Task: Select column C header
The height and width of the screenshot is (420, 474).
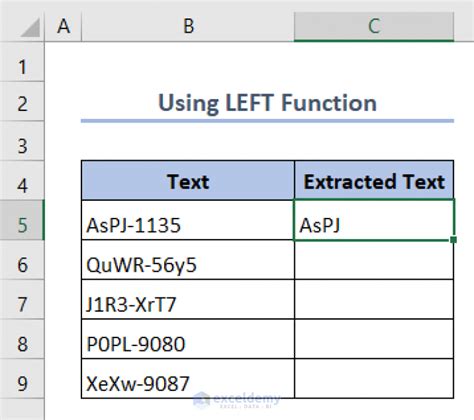Action: [x=374, y=26]
